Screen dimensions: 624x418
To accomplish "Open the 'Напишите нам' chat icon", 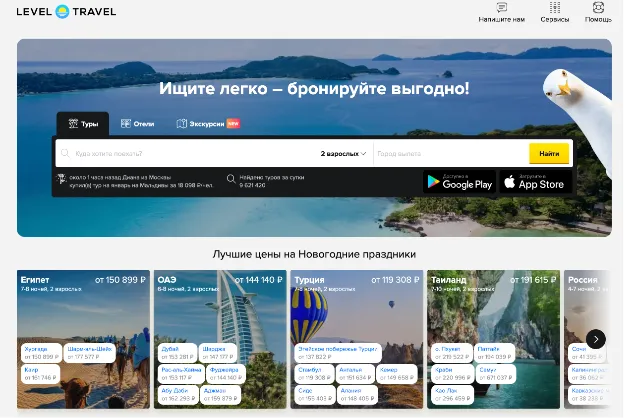I will [x=502, y=8].
